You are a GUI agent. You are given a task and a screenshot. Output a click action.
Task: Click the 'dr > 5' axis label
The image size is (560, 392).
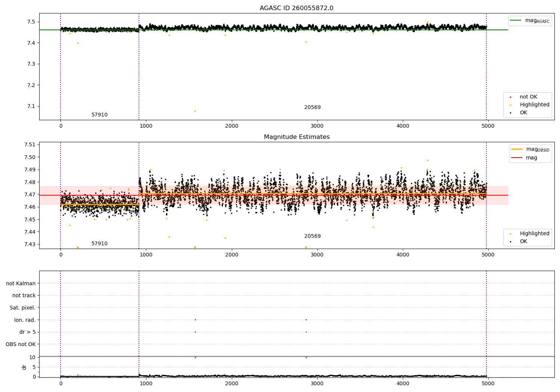tap(28, 332)
